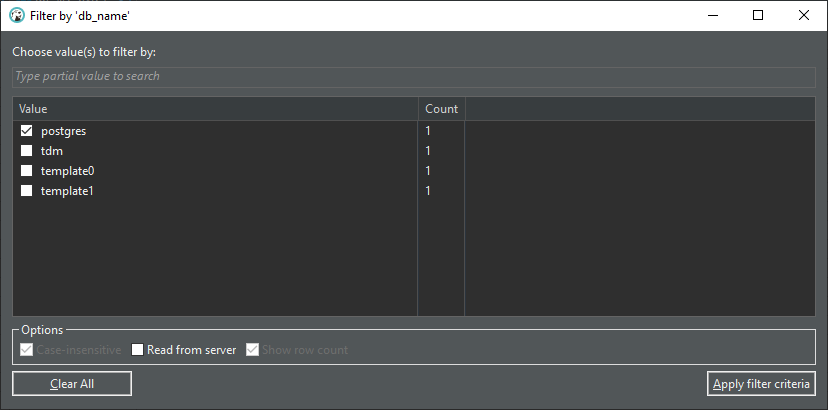Select the postgres row text
The image size is (828, 410).
[x=63, y=131]
